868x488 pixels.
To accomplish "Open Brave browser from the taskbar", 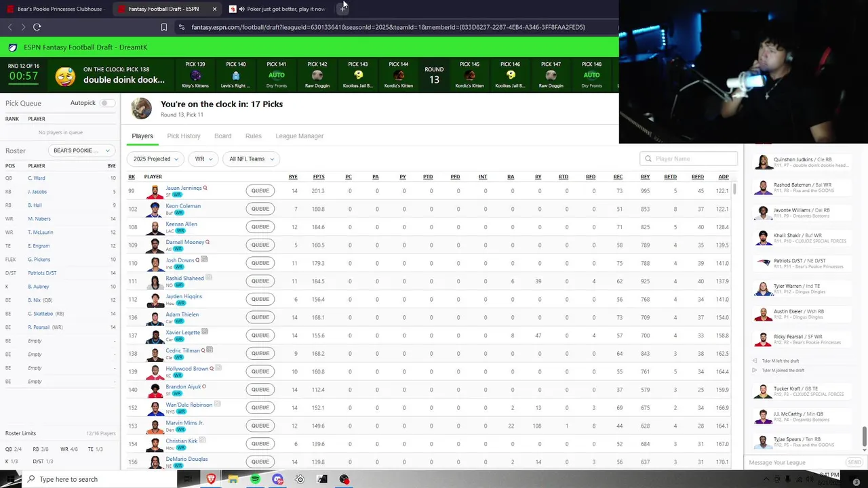I will [x=211, y=479].
